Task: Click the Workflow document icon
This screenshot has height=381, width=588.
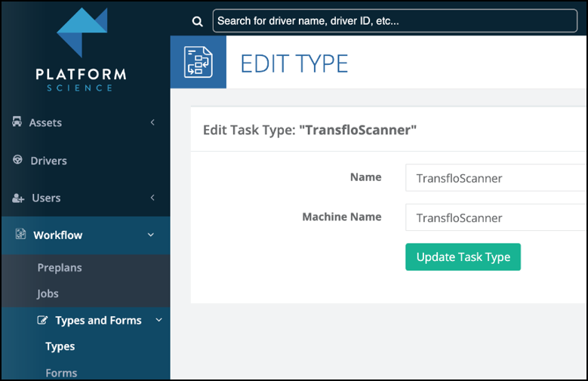Action: 20,234
